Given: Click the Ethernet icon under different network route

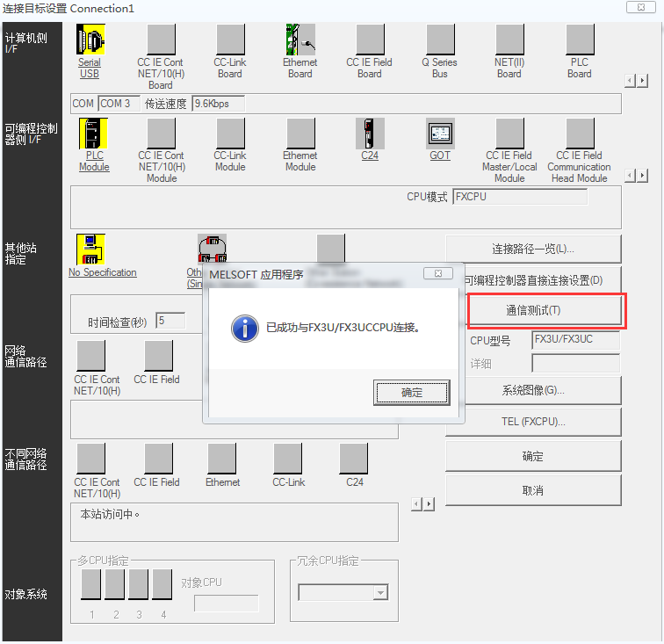Looking at the screenshot, I should pos(222,459).
